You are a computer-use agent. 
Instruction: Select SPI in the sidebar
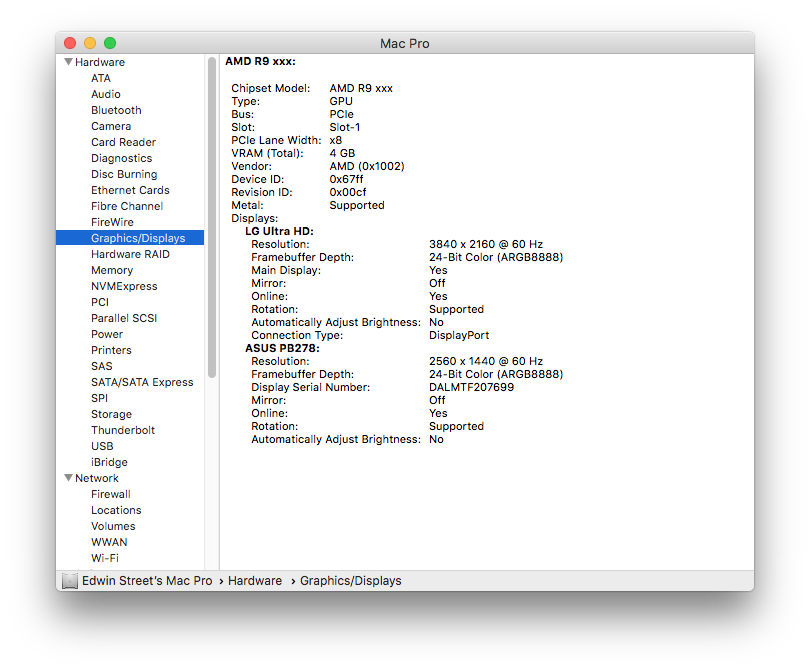[99, 398]
